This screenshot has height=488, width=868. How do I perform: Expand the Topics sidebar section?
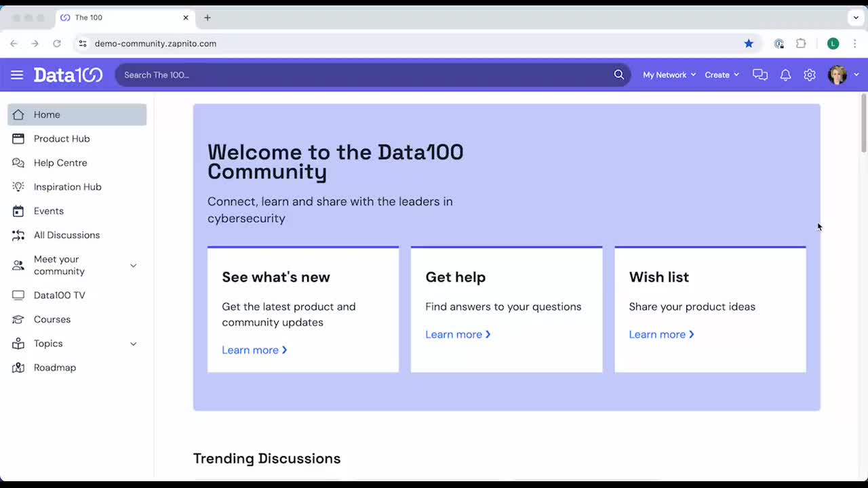tap(133, 344)
